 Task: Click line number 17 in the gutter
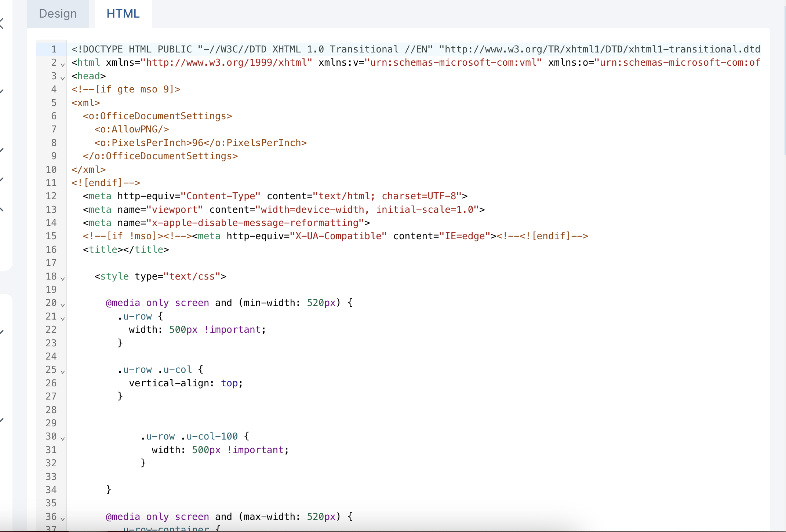pos(51,263)
